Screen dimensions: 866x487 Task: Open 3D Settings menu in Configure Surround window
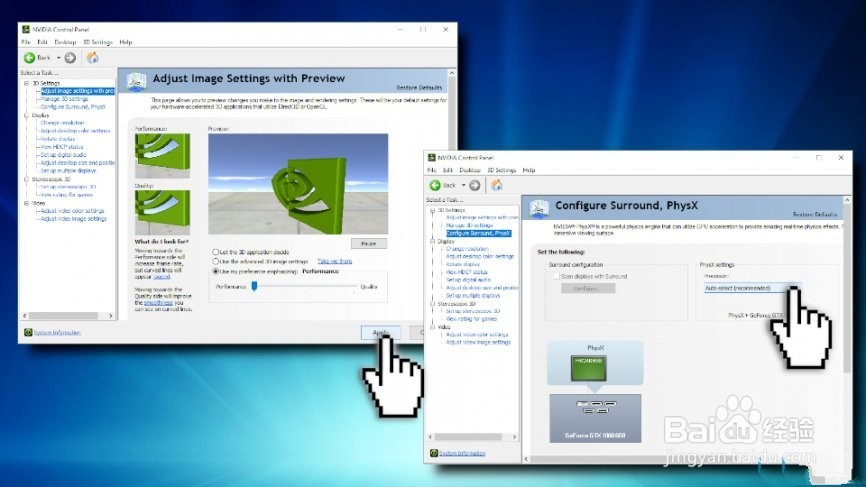[501, 170]
